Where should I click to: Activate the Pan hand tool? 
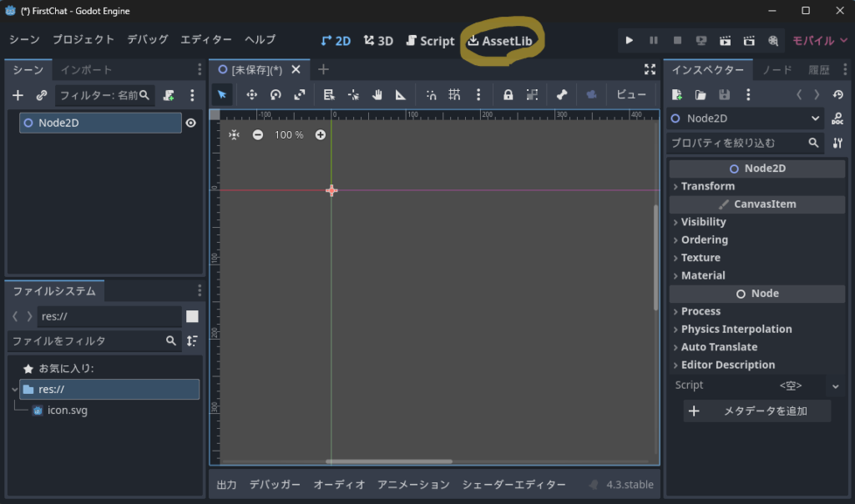pyautogui.click(x=377, y=95)
